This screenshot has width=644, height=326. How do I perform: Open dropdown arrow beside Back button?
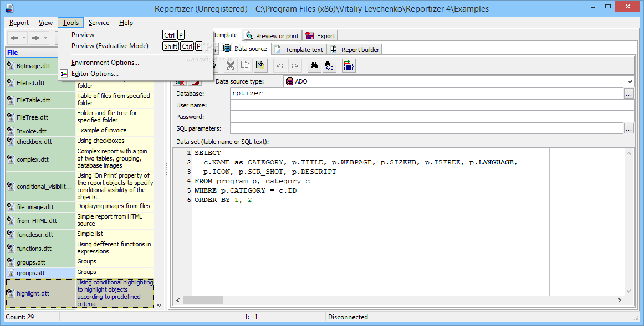coord(24,38)
